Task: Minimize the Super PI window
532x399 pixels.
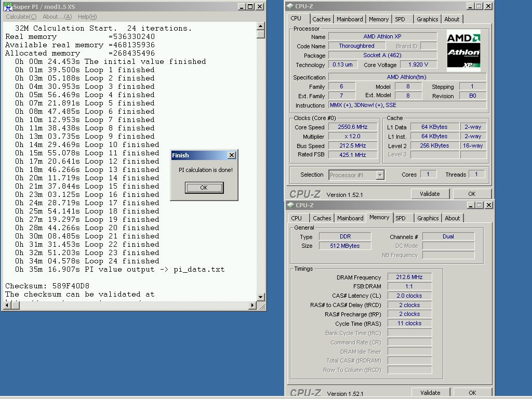Action: tap(242, 6)
